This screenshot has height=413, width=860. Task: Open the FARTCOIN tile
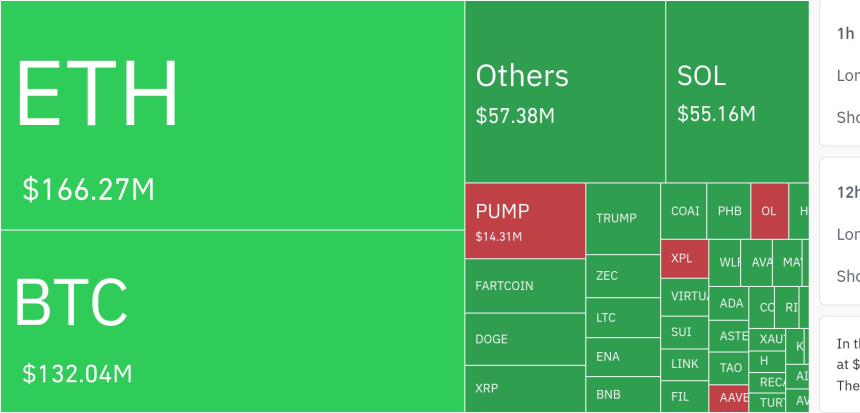point(525,286)
